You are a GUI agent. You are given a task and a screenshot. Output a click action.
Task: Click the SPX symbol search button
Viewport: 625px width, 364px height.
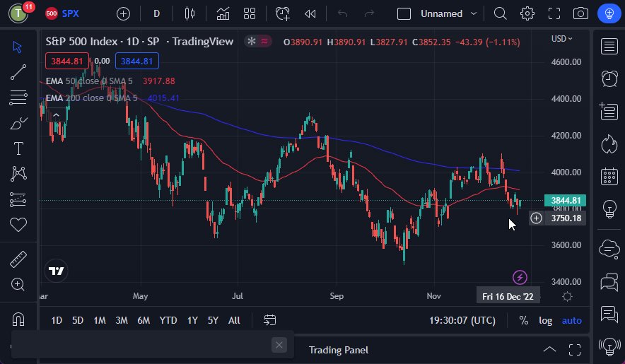62,13
